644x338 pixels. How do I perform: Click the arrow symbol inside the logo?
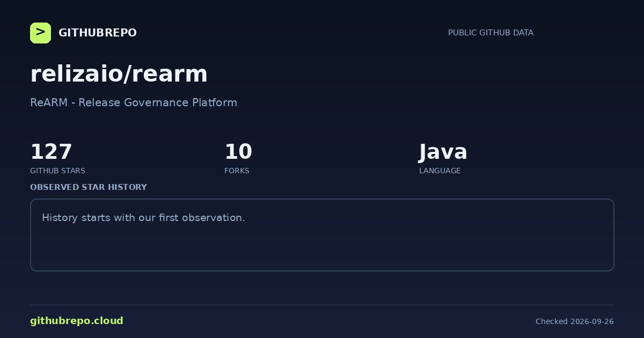pyautogui.click(x=40, y=32)
